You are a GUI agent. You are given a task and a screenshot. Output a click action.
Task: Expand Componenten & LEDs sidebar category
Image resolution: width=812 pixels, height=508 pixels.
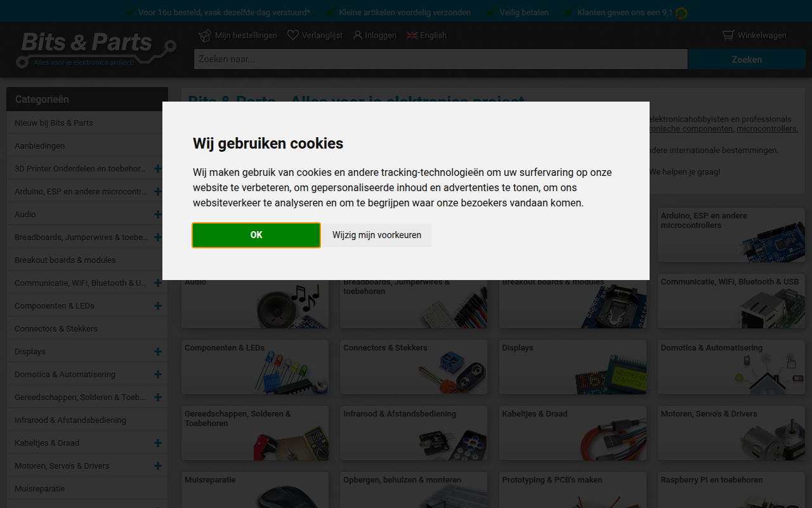[x=158, y=306]
